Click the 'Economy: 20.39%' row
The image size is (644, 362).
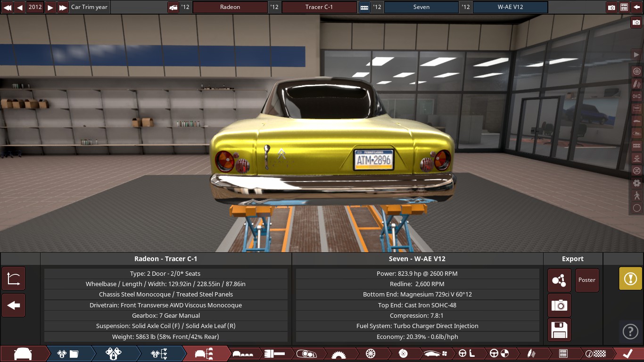(x=417, y=337)
